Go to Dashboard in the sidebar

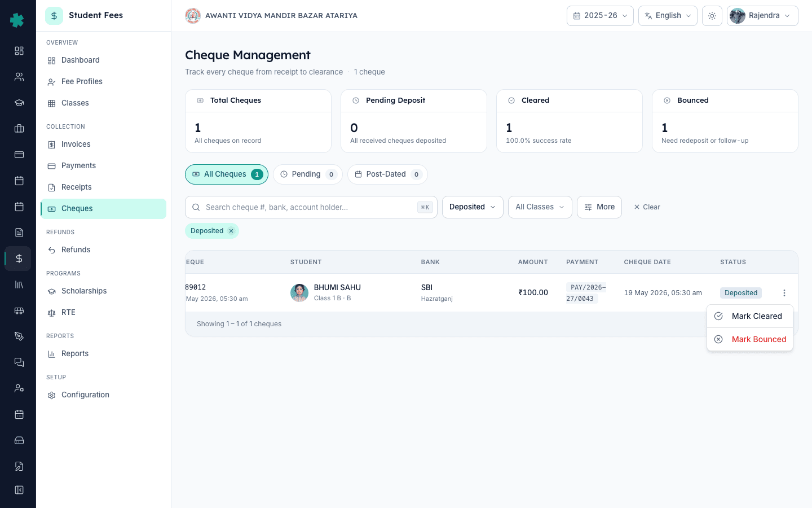103,60
